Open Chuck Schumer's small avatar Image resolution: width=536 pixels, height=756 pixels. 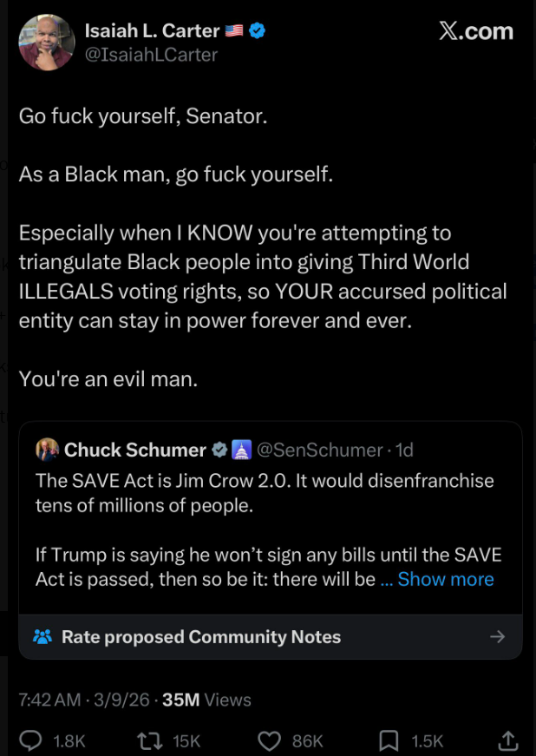[x=47, y=450]
